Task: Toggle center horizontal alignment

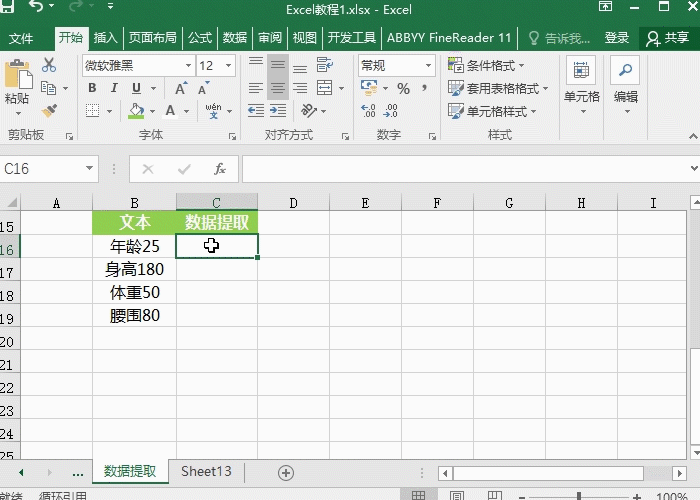Action: click(x=278, y=88)
